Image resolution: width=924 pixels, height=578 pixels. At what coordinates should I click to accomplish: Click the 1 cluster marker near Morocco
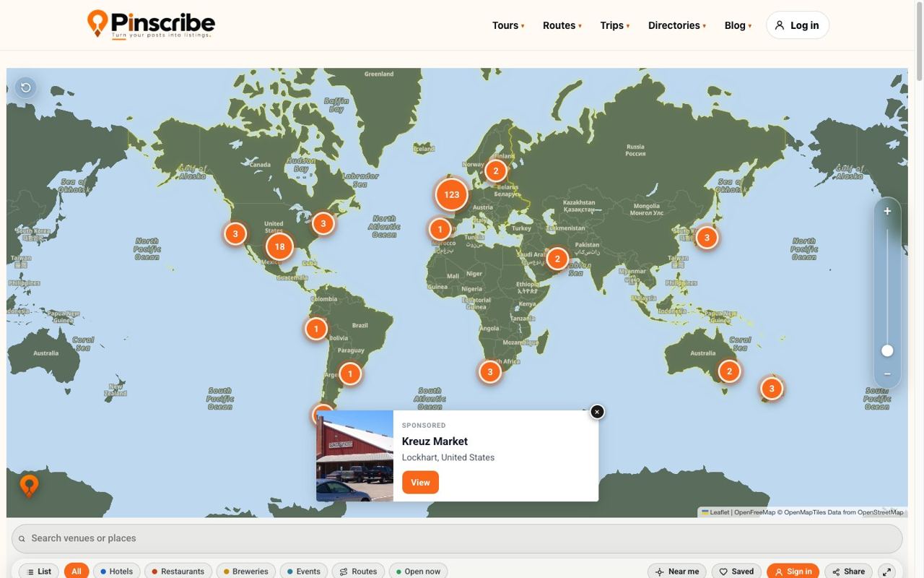pyautogui.click(x=440, y=229)
